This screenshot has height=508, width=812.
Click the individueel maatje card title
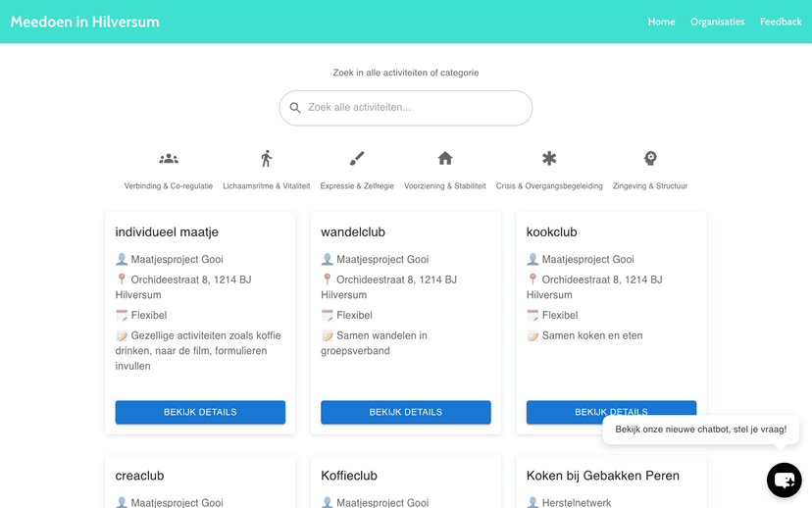coord(167,232)
